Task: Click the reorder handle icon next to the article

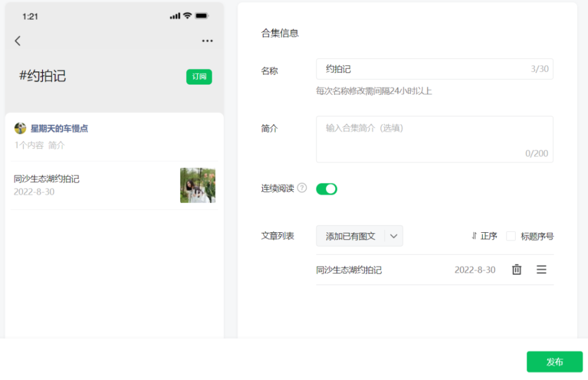Action: click(x=541, y=269)
